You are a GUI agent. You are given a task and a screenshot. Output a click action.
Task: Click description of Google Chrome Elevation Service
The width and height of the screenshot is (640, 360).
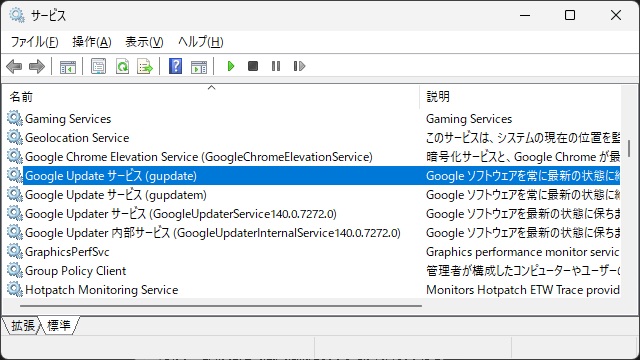point(523,157)
